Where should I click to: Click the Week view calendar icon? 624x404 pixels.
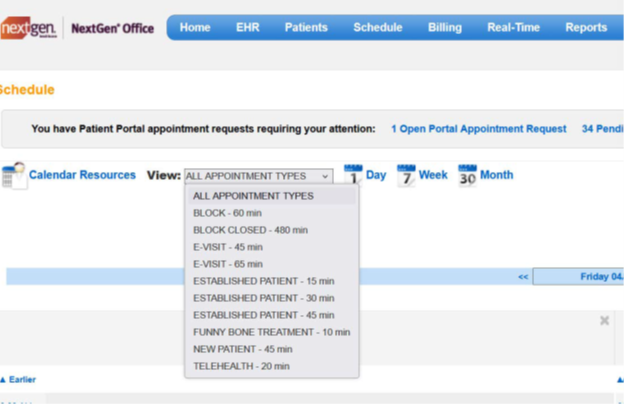point(406,176)
